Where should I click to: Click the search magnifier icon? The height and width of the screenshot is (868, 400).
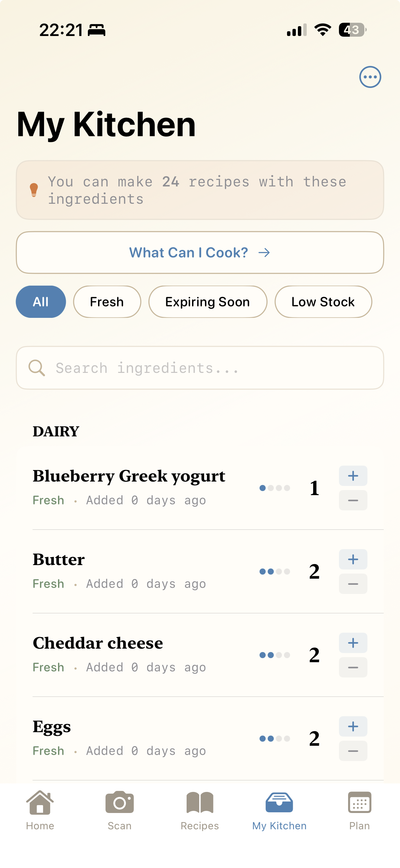[x=37, y=368]
